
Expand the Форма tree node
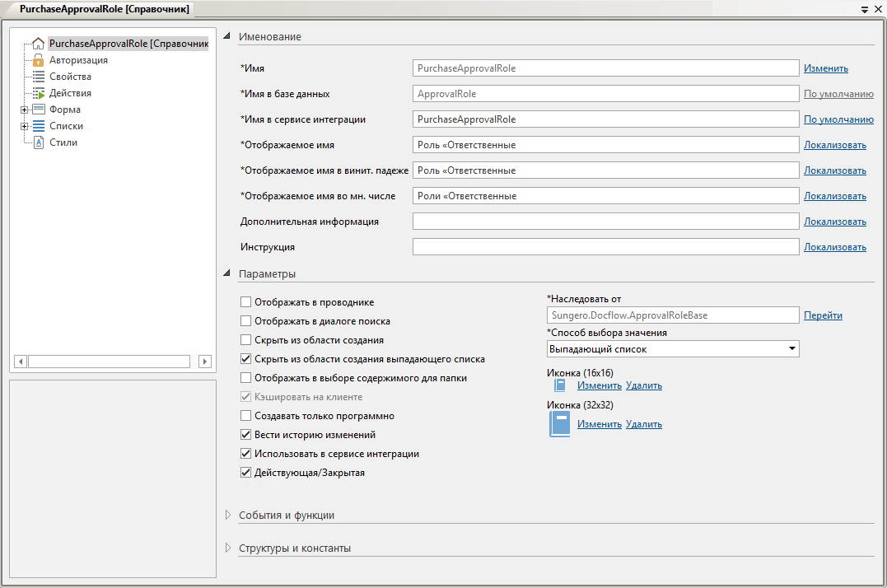(x=25, y=110)
